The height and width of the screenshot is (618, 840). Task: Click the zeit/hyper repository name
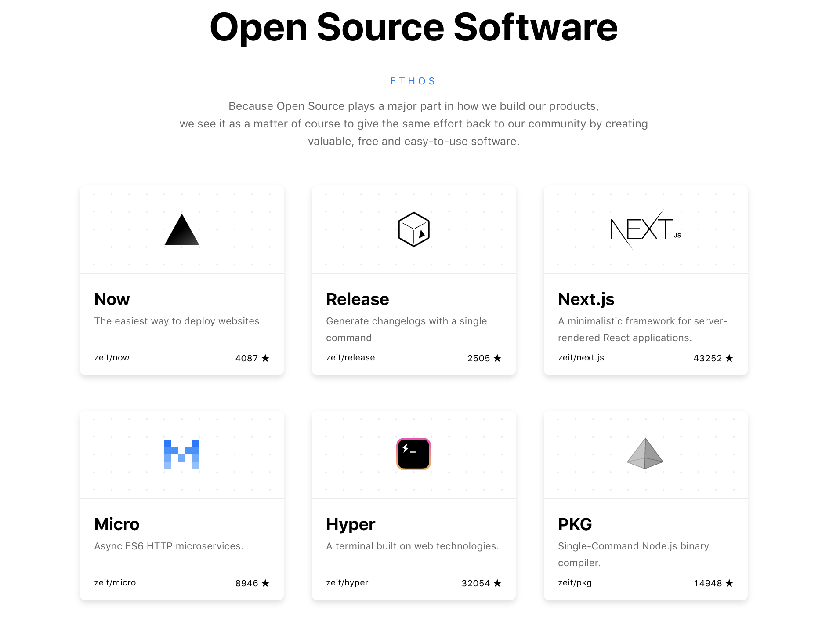pyautogui.click(x=347, y=583)
